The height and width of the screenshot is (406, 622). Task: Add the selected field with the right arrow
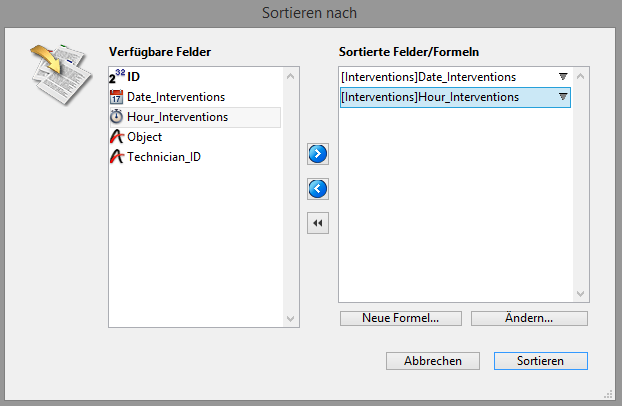pos(318,154)
